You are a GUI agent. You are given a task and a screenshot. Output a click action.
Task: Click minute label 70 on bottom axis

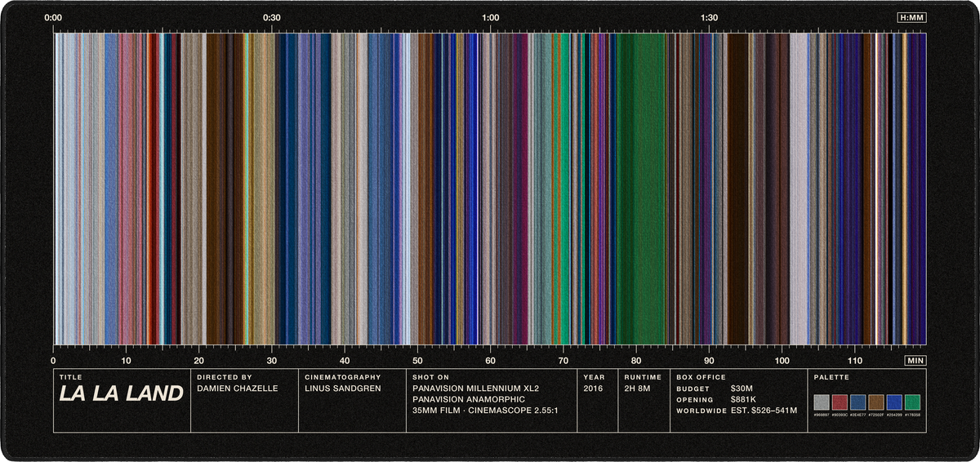click(563, 360)
